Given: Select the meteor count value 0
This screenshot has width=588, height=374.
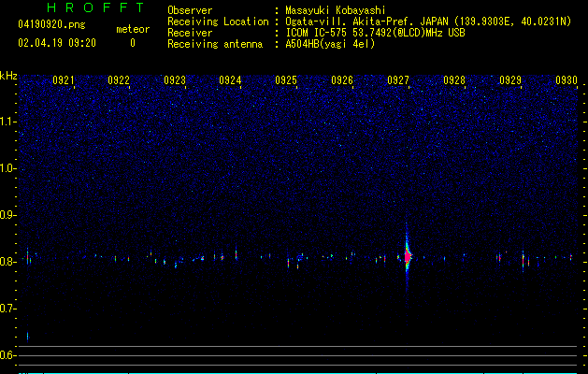Looking at the screenshot, I should [133, 43].
